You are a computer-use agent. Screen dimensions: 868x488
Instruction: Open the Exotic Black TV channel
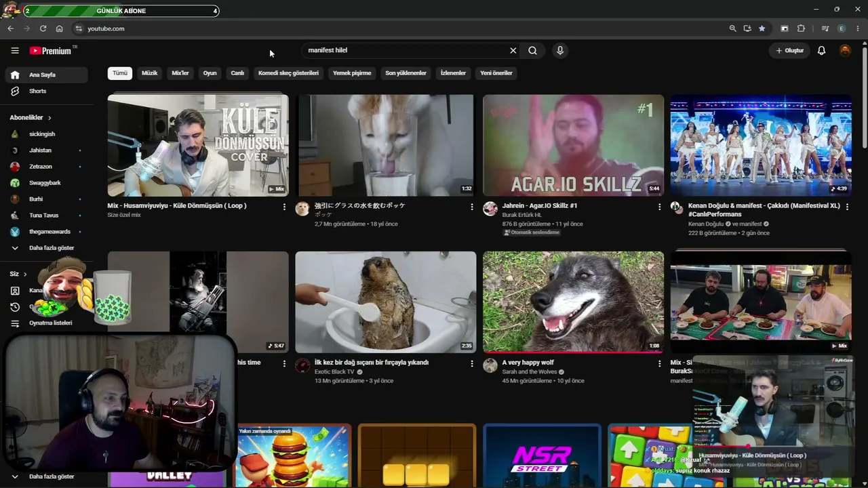[334, 372]
